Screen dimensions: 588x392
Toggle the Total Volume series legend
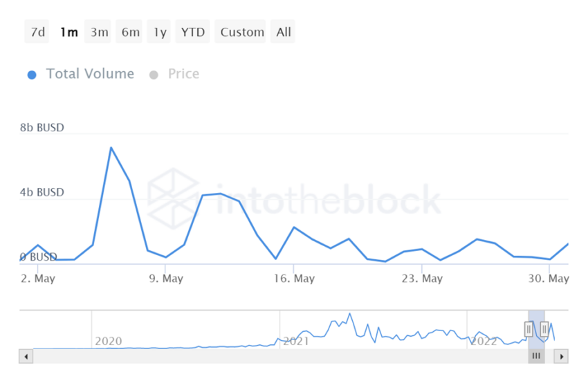pos(90,74)
